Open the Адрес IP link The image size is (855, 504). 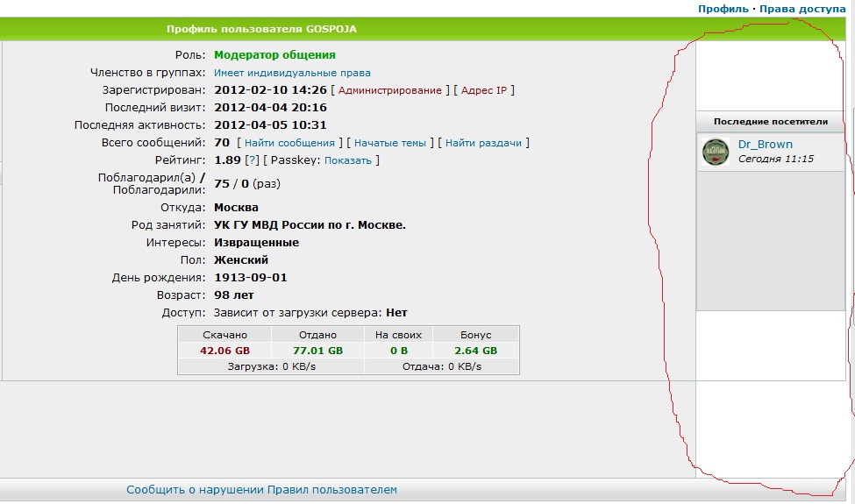pos(483,90)
